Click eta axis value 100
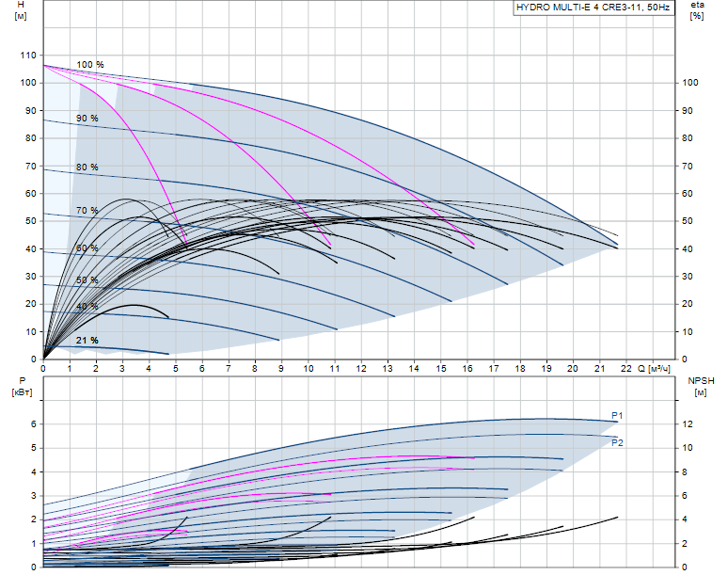Image resolution: width=728 pixels, height=575 pixels. coord(690,83)
